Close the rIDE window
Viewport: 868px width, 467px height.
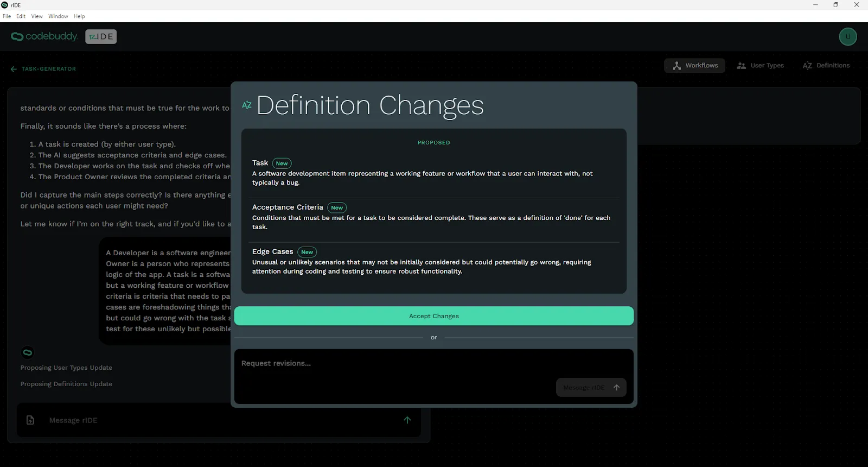click(x=857, y=5)
